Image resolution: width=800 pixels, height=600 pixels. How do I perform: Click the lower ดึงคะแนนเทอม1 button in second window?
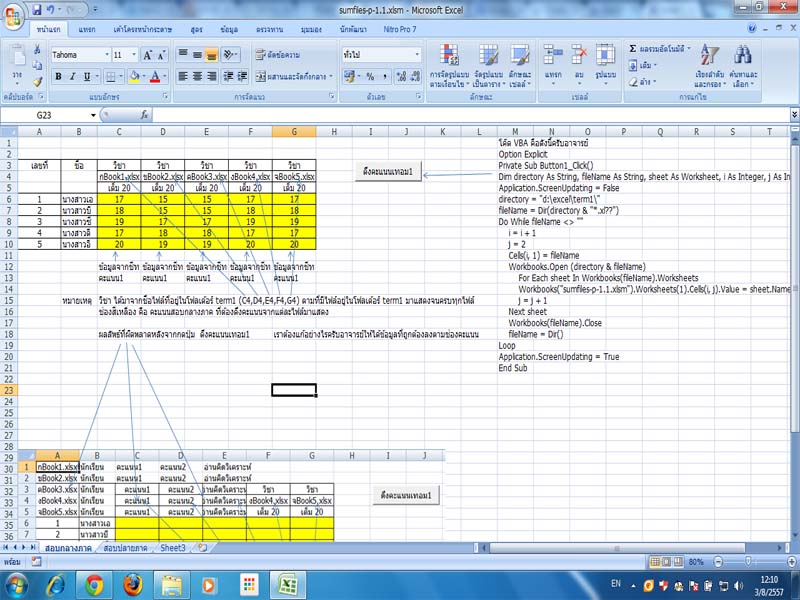405,496
